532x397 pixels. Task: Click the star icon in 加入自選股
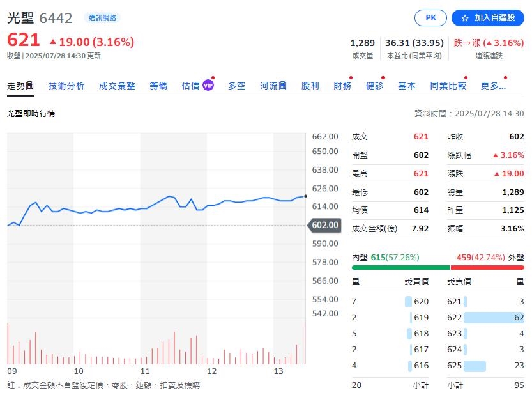click(x=465, y=18)
